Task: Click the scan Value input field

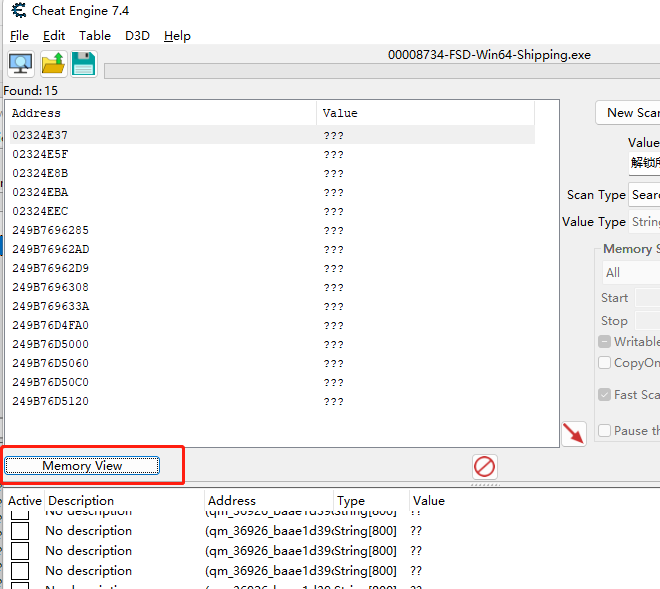Action: [644, 162]
